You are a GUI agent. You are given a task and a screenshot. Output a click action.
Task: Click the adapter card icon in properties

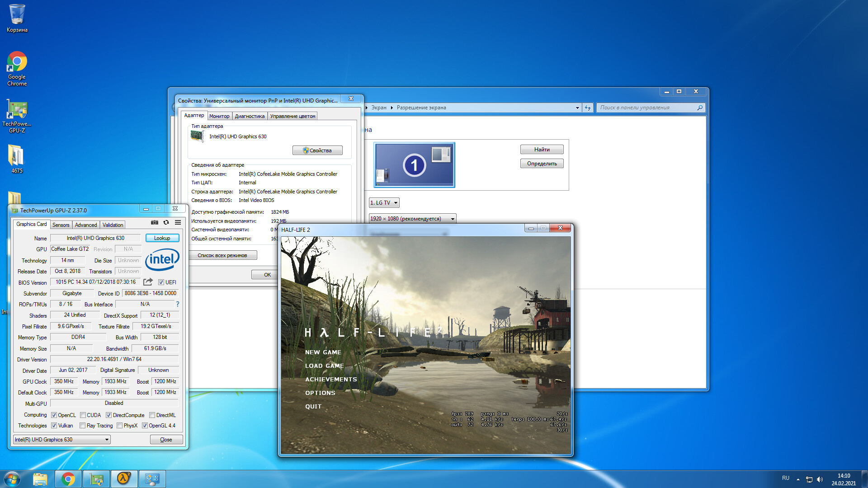(197, 136)
